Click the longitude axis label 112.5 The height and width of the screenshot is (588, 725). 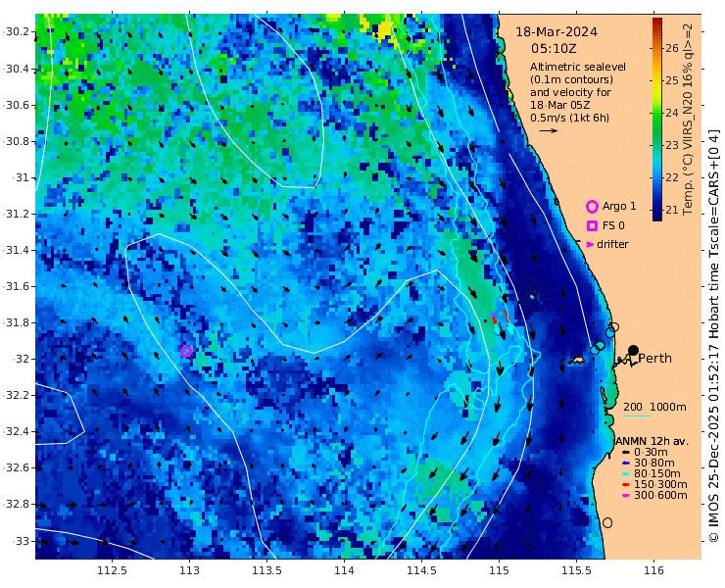click(113, 571)
